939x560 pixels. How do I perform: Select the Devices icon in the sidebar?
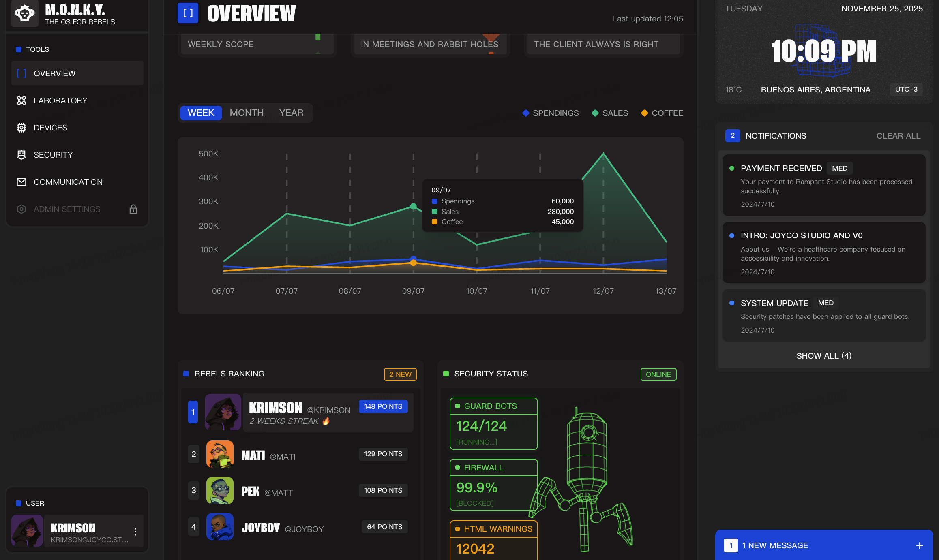[21, 127]
